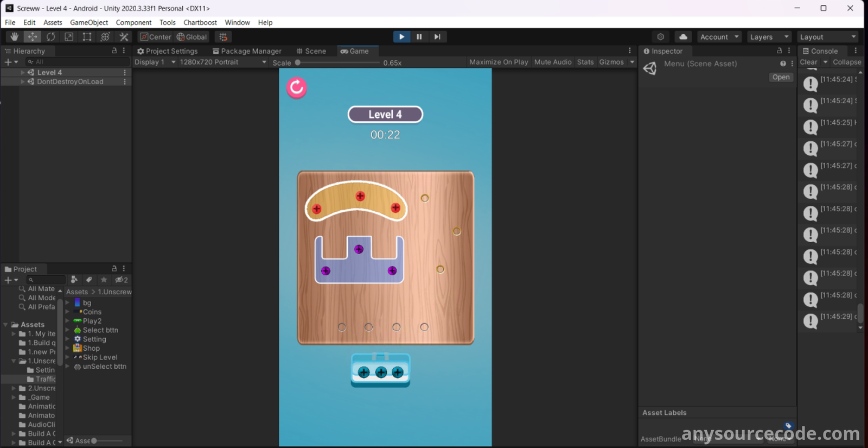Switch to Package Manager tab

pos(247,51)
